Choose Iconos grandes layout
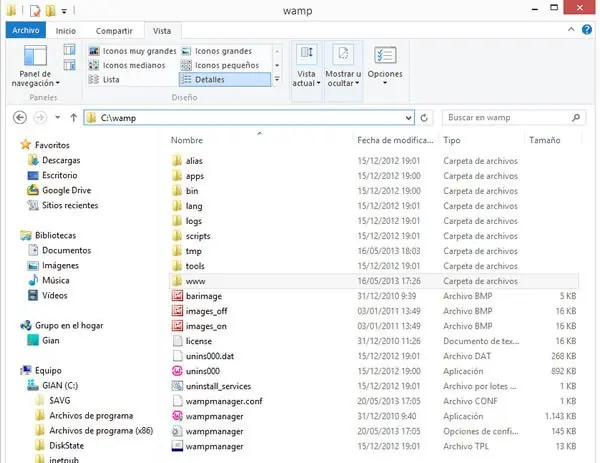600x463 pixels. click(217, 51)
